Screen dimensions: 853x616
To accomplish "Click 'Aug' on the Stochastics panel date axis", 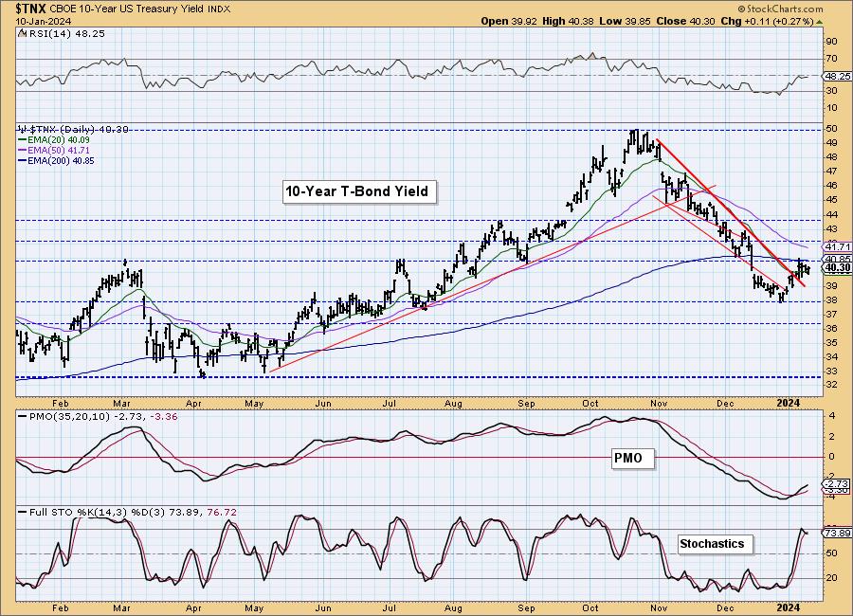I will [x=453, y=608].
